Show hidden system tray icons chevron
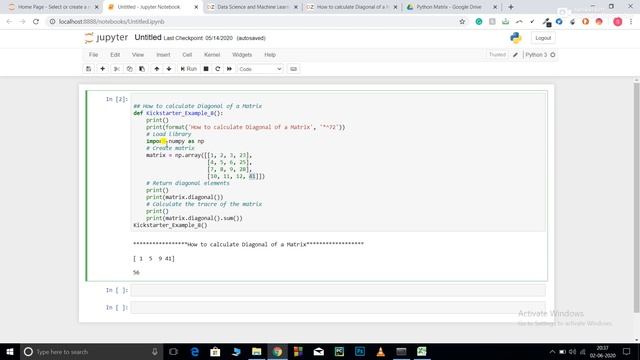Image resolution: width=640 pixels, height=360 pixels. pyautogui.click(x=552, y=351)
